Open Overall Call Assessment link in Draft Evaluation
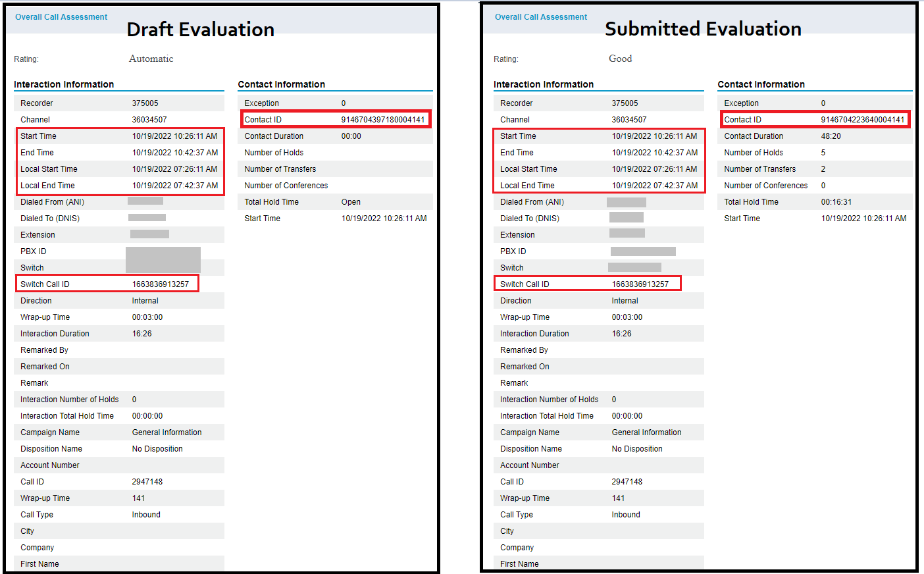The height and width of the screenshot is (574, 924). [x=61, y=17]
